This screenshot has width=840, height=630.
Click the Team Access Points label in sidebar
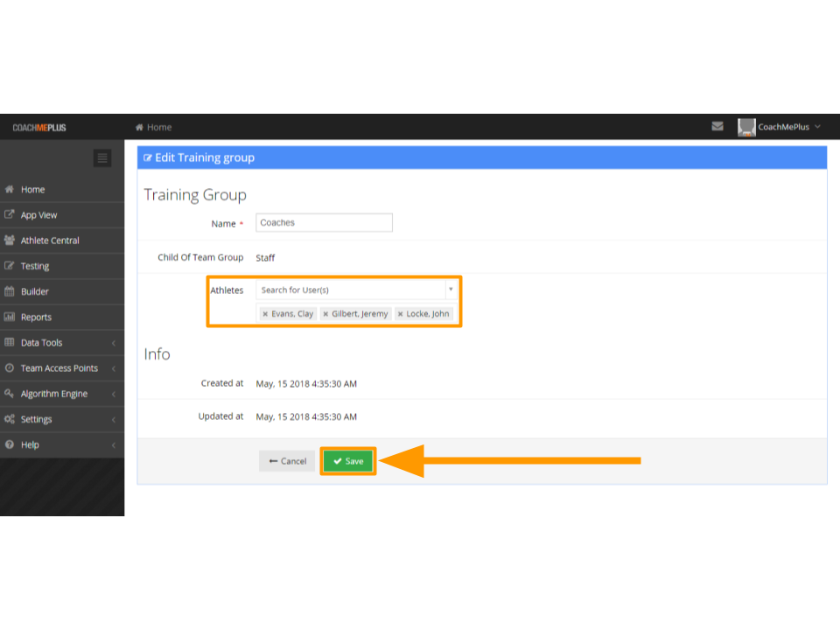pyautogui.click(x=59, y=368)
